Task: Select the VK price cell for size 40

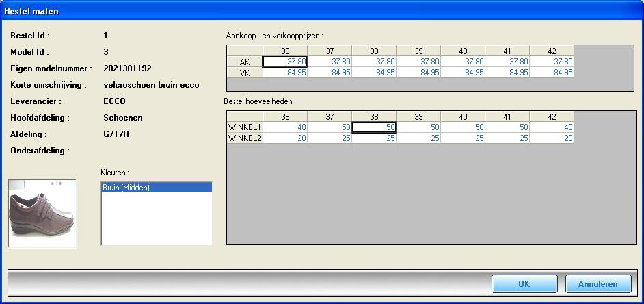Action: [x=462, y=73]
